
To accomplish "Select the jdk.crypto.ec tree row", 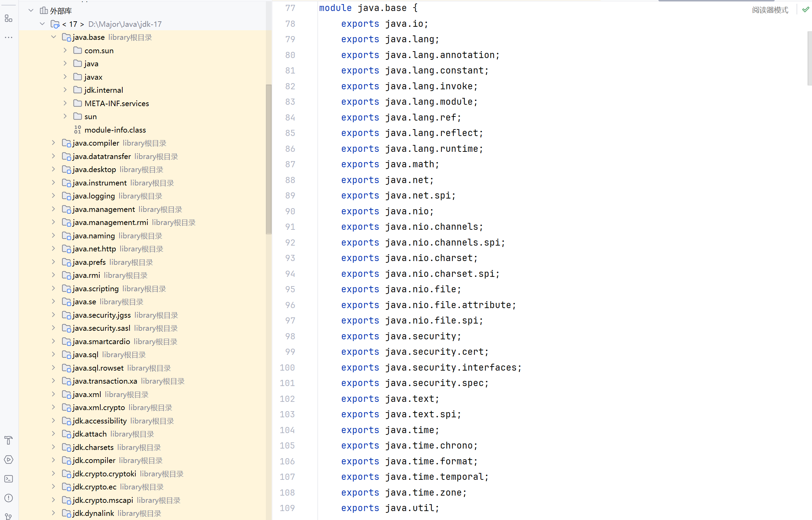I will (143, 487).
